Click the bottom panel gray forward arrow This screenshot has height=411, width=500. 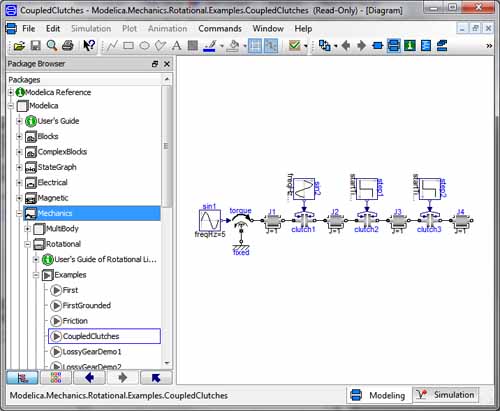click(123, 378)
